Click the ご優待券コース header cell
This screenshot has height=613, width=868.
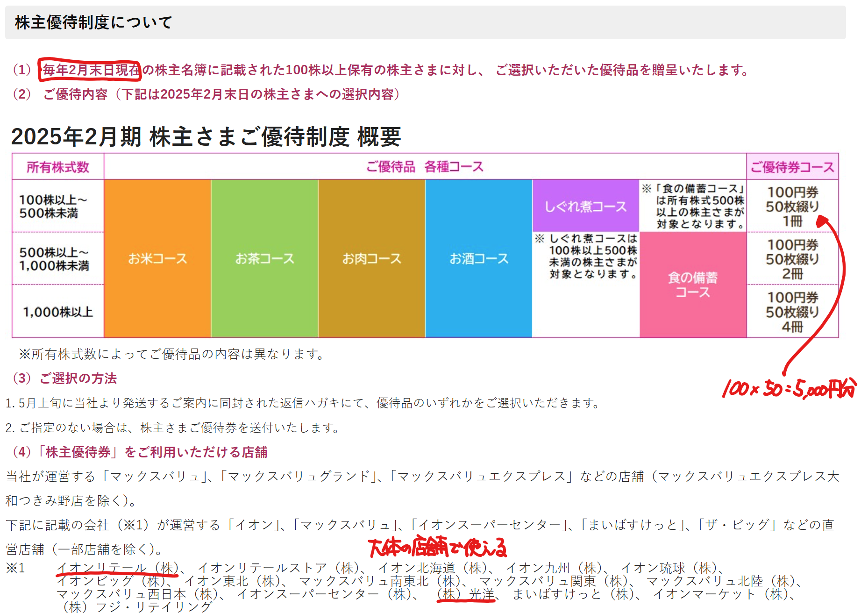[x=792, y=167]
